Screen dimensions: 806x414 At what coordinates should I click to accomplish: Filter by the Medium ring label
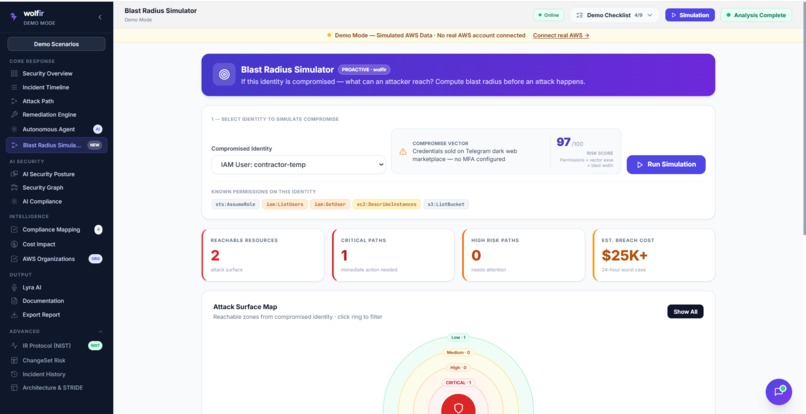point(458,353)
